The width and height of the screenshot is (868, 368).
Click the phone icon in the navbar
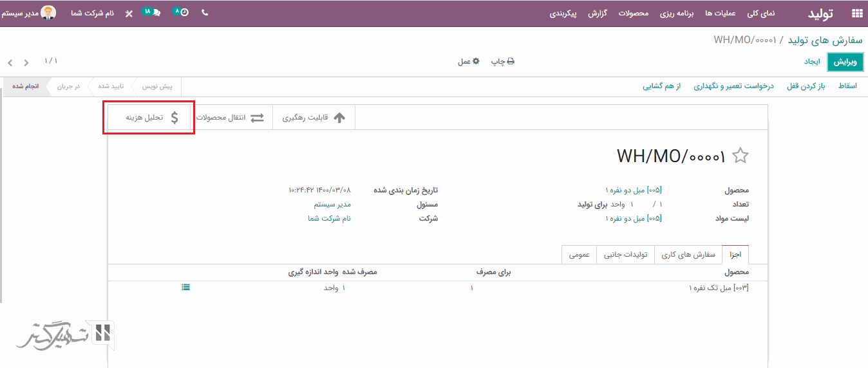click(205, 12)
